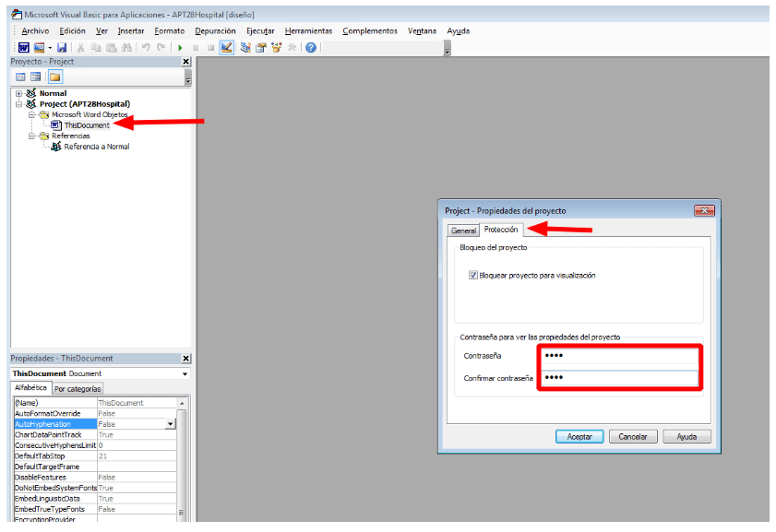Open the Complementos menu

(x=370, y=30)
